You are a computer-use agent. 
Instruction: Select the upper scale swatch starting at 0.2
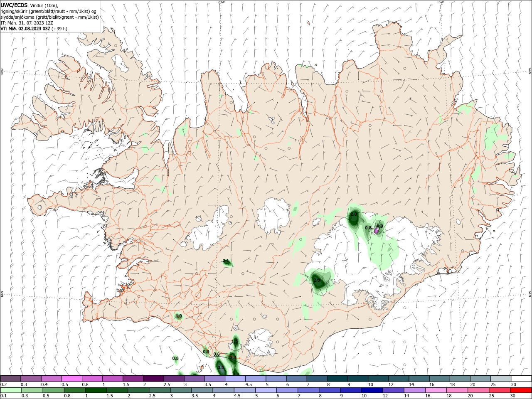11,379
